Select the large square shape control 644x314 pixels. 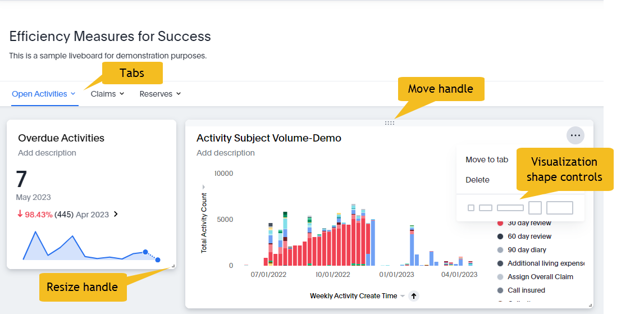(535, 208)
